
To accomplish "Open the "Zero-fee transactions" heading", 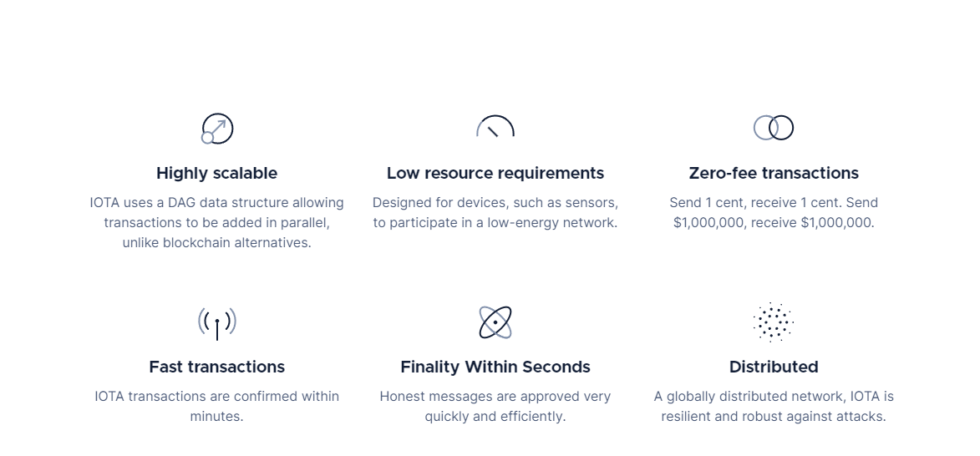I will click(x=774, y=174).
